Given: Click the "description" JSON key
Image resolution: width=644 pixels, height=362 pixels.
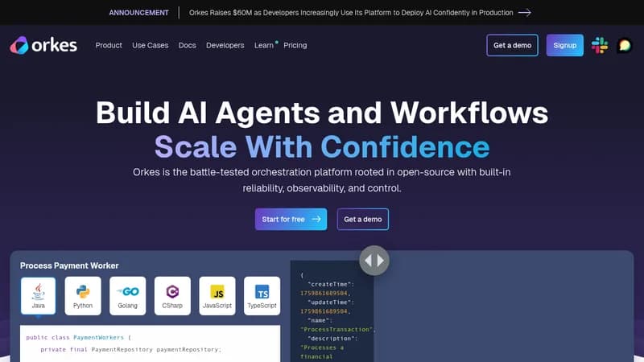Looking at the screenshot, I should pos(332,338).
